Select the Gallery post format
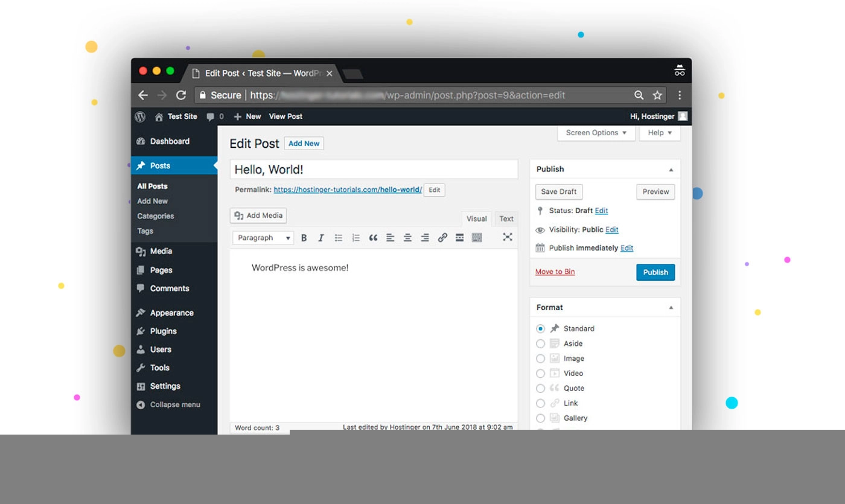Screen dimensions: 845x504 click(540, 418)
